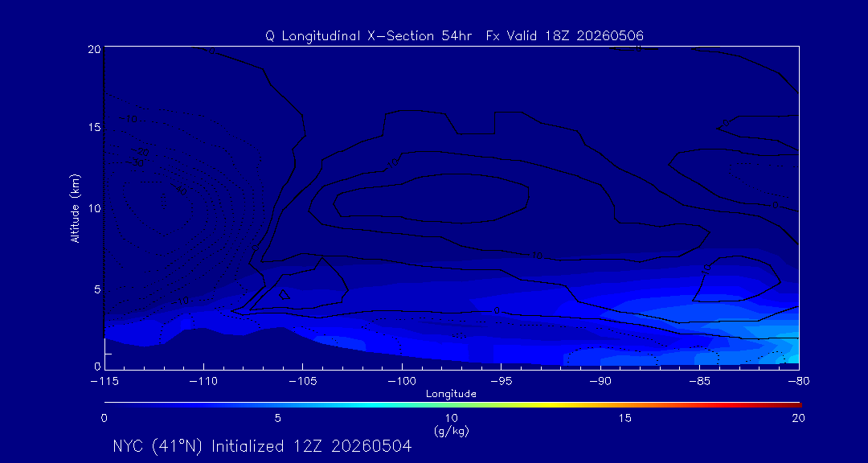Select the -80 longitude tick label
868x463 pixels.
click(798, 382)
